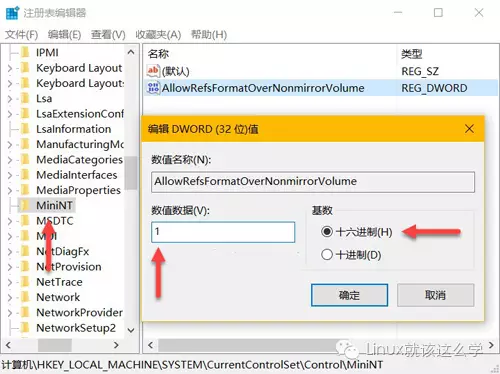Image resolution: width=500 pixels, height=374 pixels.
Task: Select the NetworkSetup2 tree item
Action: (x=76, y=328)
